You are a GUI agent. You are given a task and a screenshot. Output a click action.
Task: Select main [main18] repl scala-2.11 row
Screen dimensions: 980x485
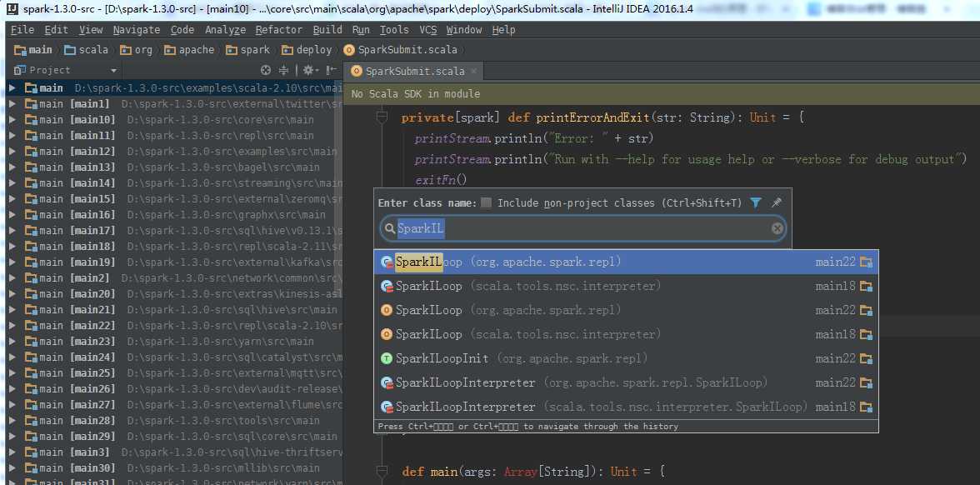tap(174, 247)
